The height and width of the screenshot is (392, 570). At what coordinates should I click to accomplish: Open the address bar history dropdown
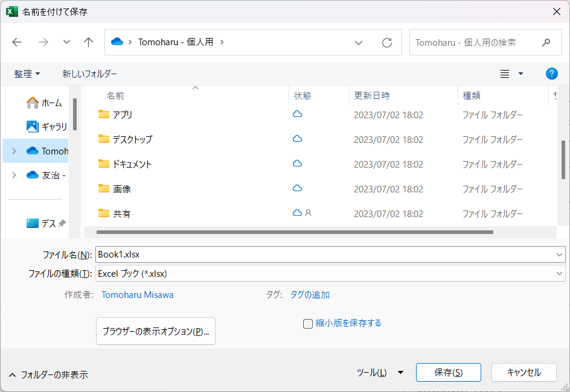359,42
